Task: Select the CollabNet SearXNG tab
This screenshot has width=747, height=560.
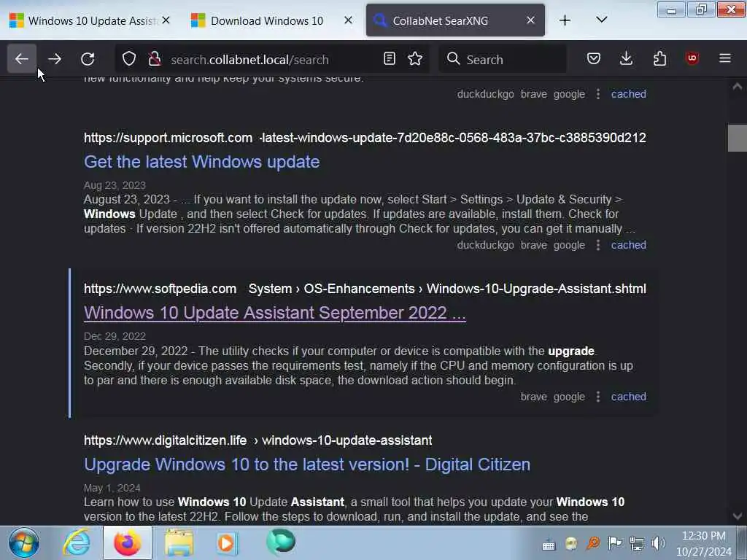Action: coord(441,21)
